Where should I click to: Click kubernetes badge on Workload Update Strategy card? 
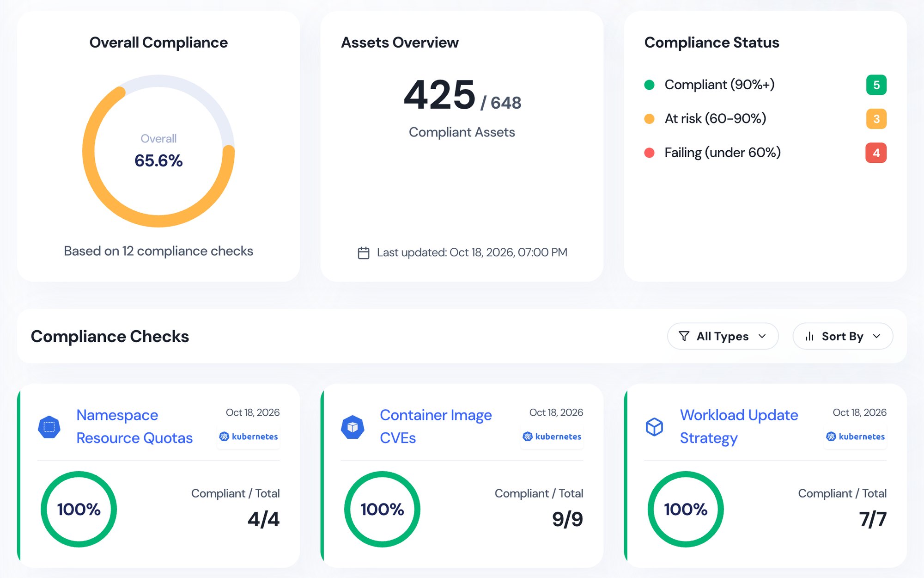(856, 437)
